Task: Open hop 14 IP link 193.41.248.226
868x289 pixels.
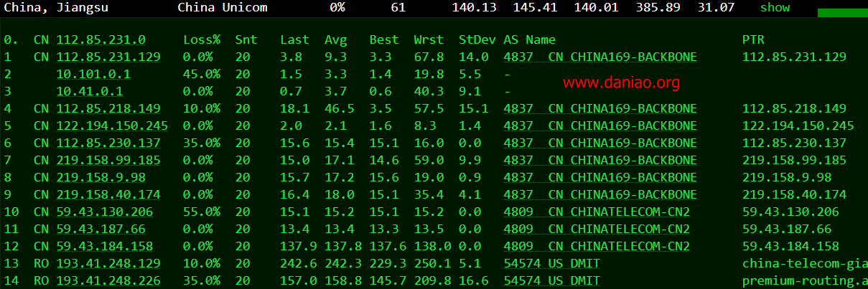Action: 108,280
